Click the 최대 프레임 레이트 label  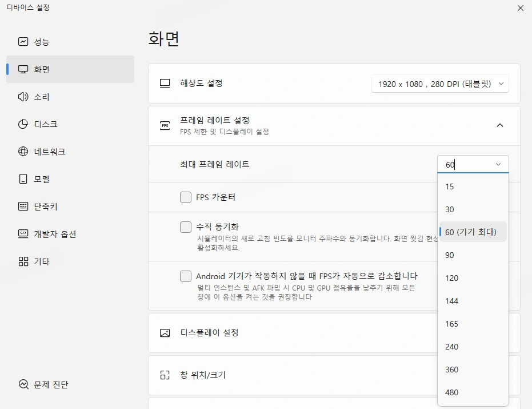click(215, 164)
